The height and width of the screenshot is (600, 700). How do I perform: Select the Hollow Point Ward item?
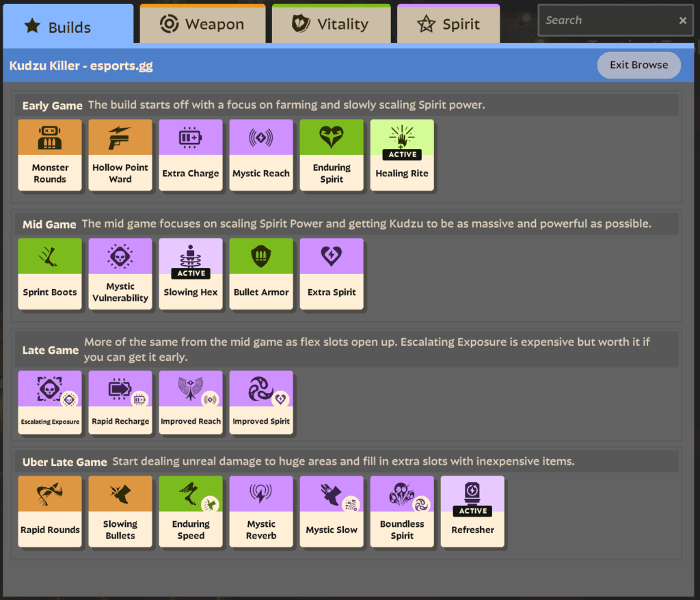click(120, 154)
